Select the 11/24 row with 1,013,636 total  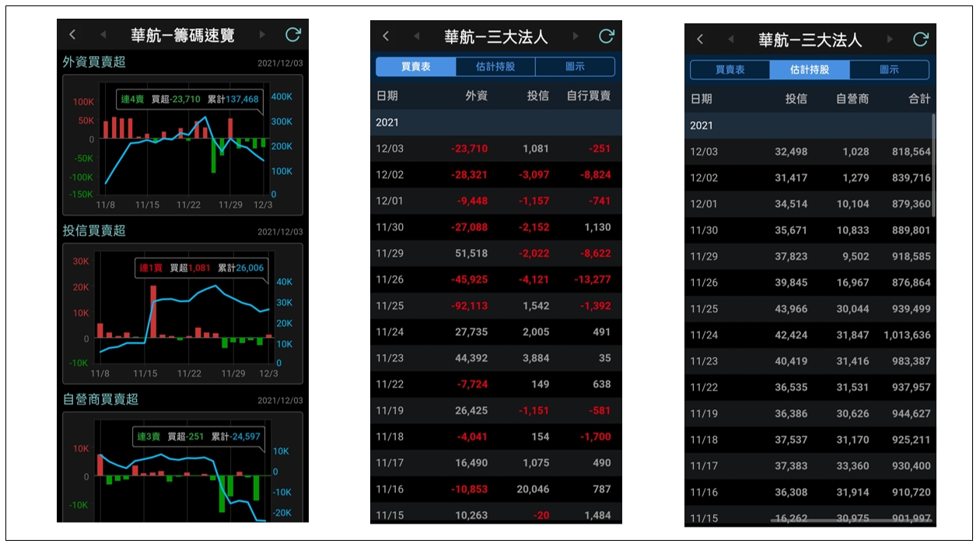point(810,335)
